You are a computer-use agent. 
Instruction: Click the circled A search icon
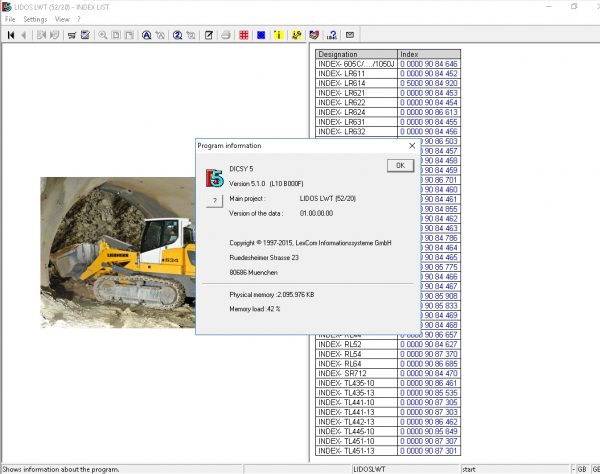147,35
